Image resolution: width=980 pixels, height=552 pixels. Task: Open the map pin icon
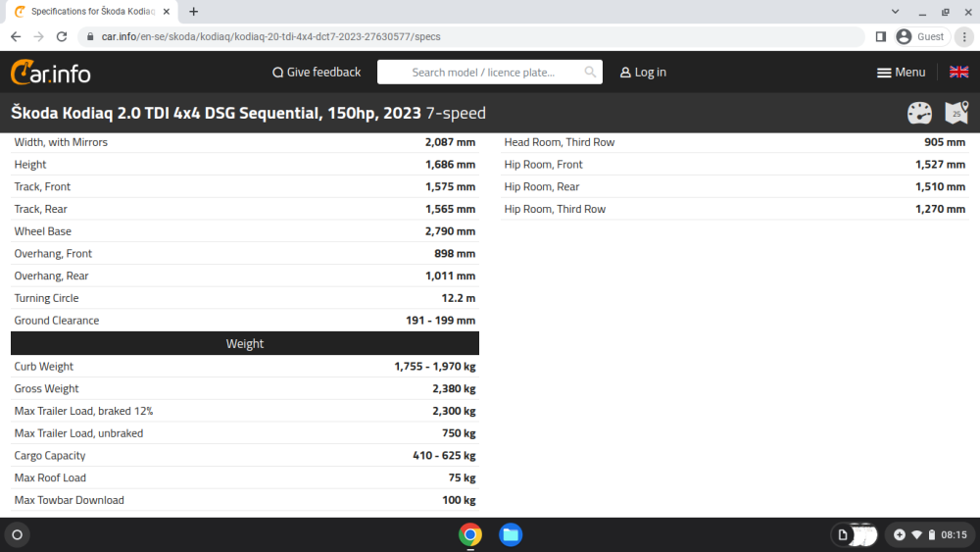tap(956, 113)
